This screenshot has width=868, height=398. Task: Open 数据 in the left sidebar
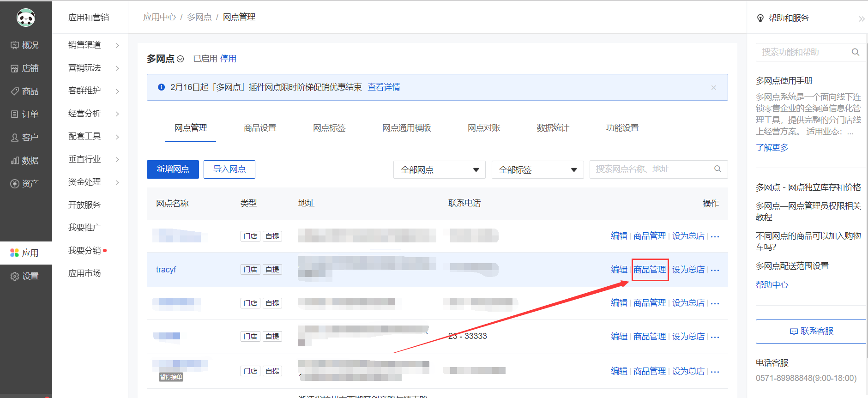tap(26, 160)
